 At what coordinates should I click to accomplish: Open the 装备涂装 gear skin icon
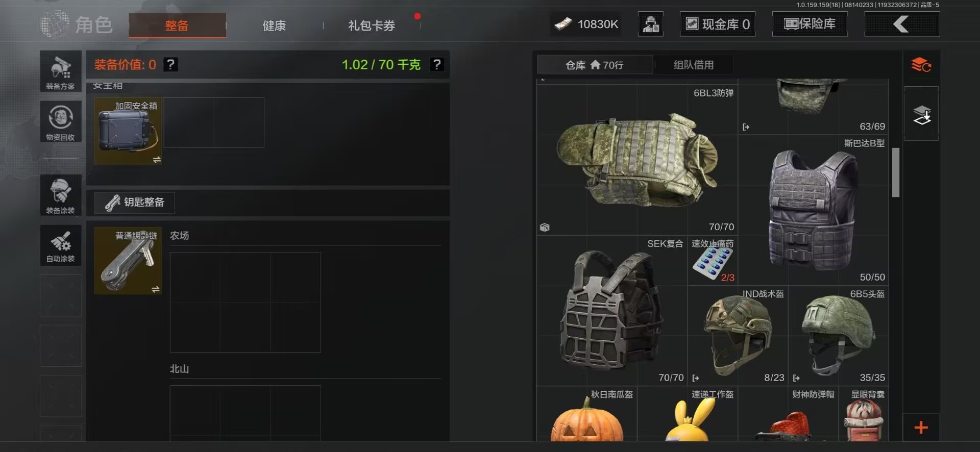61,195
